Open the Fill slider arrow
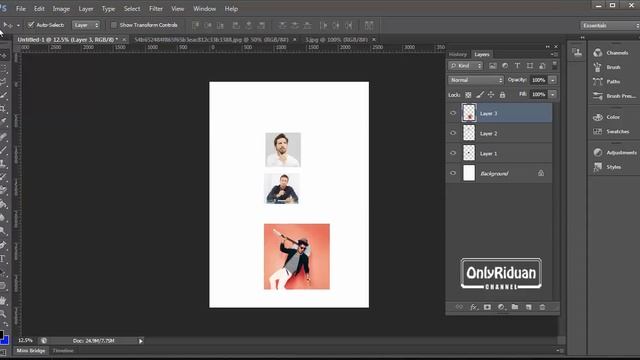The height and width of the screenshot is (360, 640). (552, 95)
